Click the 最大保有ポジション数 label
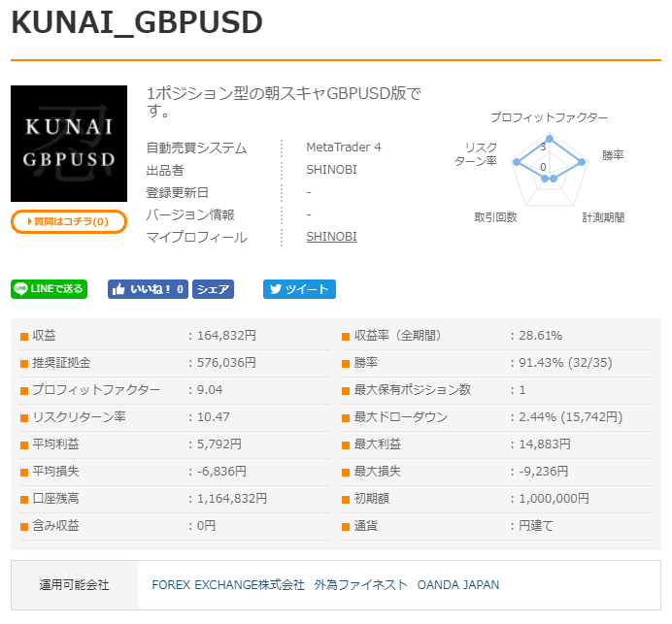 [413, 390]
